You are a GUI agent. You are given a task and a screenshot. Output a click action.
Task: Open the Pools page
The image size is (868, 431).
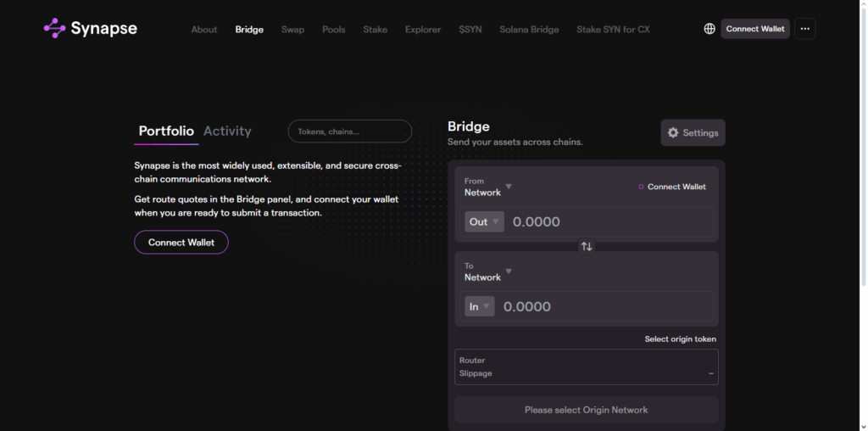tap(334, 30)
